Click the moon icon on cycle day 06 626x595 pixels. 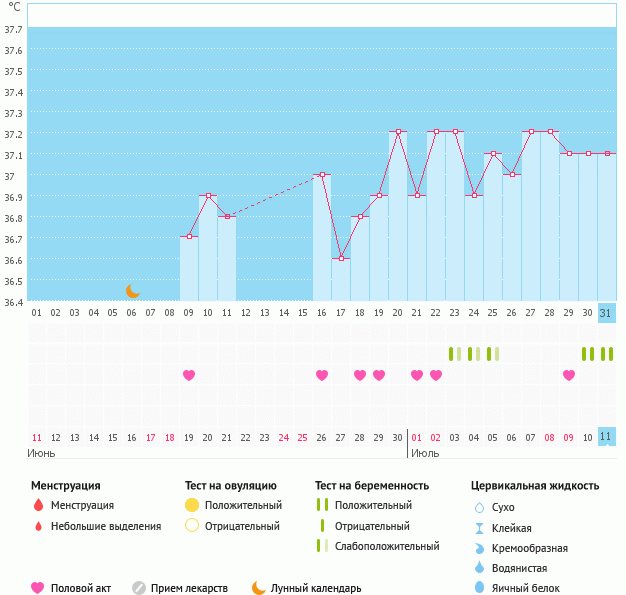click(133, 291)
